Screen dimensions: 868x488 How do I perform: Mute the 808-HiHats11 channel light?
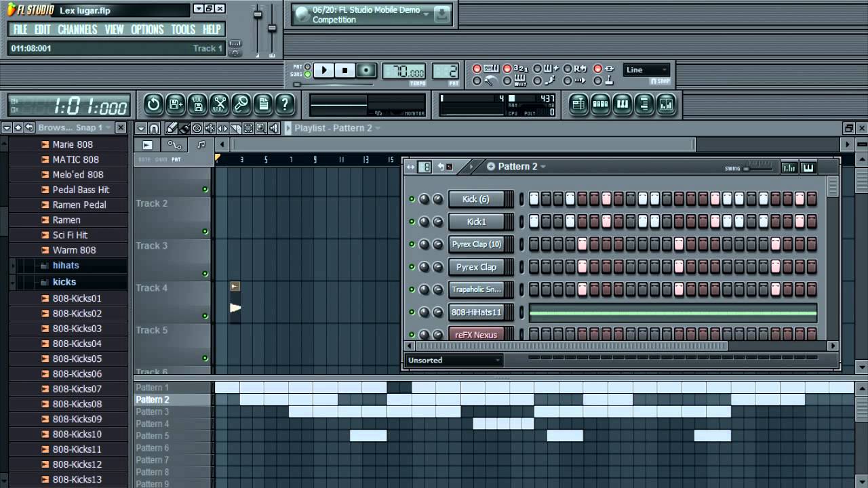(x=412, y=312)
